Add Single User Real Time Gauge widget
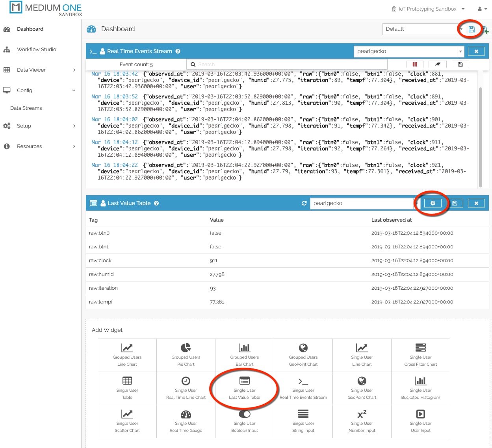 tap(186, 421)
